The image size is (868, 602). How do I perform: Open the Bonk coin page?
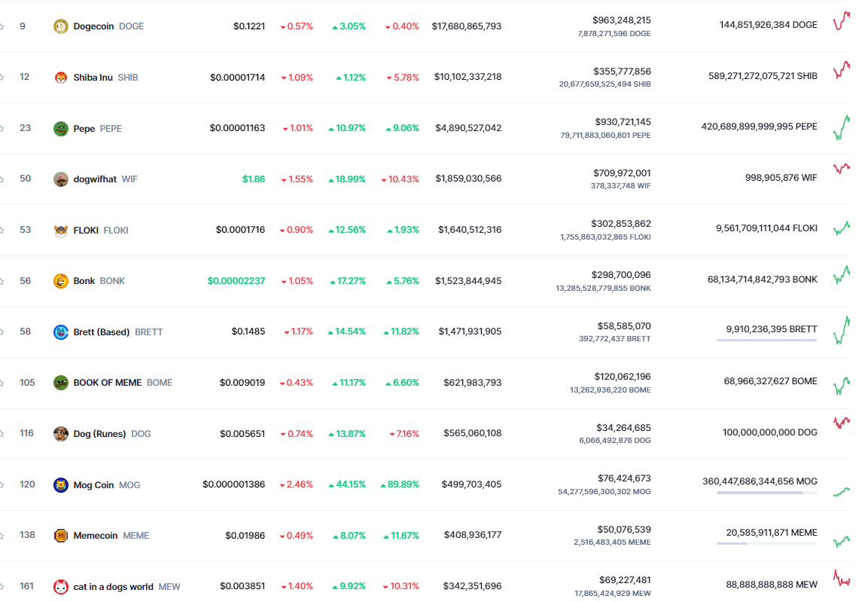84,281
